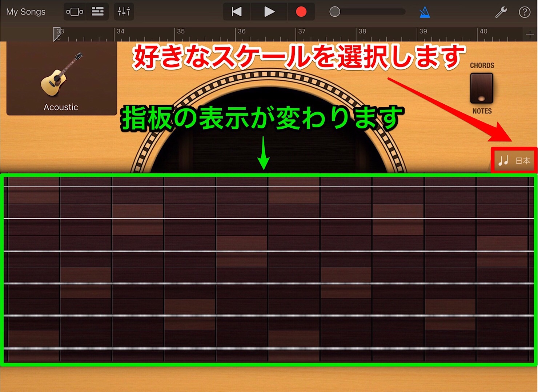Move the playhead marker at bar 33
Viewport: 538px width, 392px height.
tap(57, 34)
